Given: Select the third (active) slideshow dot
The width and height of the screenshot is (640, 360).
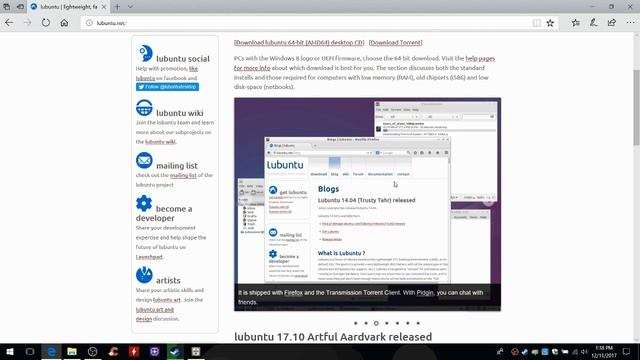Looking at the screenshot, I should coord(376,323).
